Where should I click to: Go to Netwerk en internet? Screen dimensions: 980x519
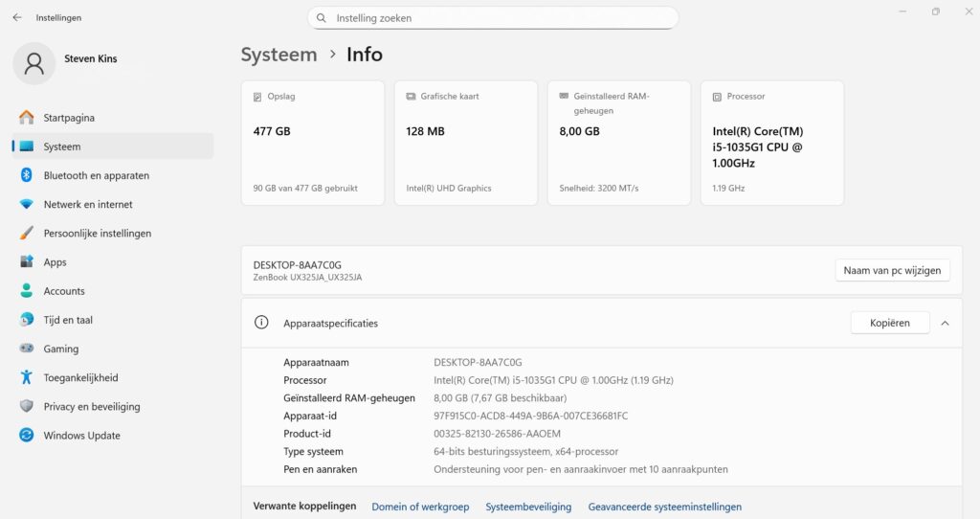point(113,205)
